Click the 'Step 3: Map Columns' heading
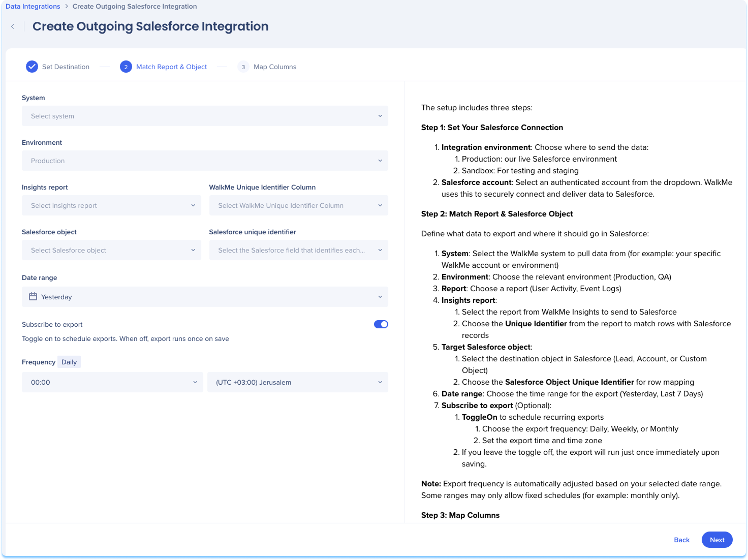Viewport: 748px width, 560px height. pos(460,515)
